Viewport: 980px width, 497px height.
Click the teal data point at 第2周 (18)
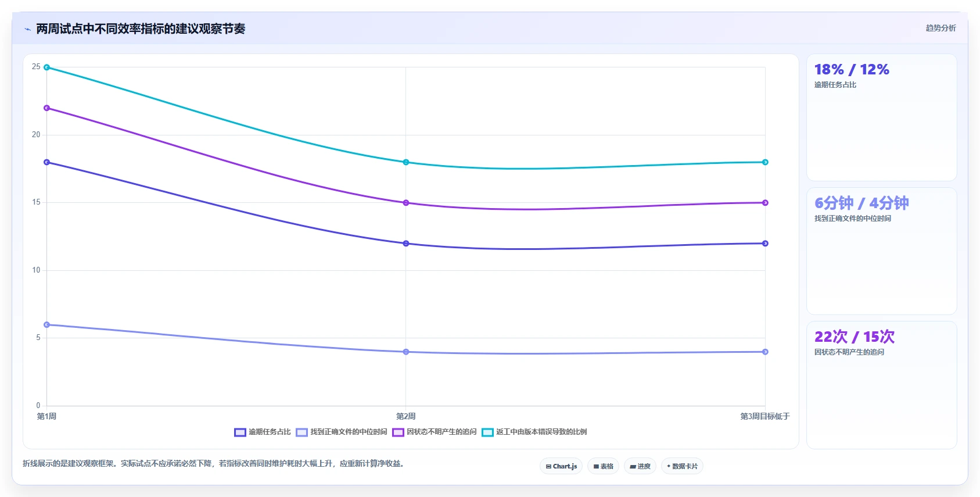(x=406, y=162)
